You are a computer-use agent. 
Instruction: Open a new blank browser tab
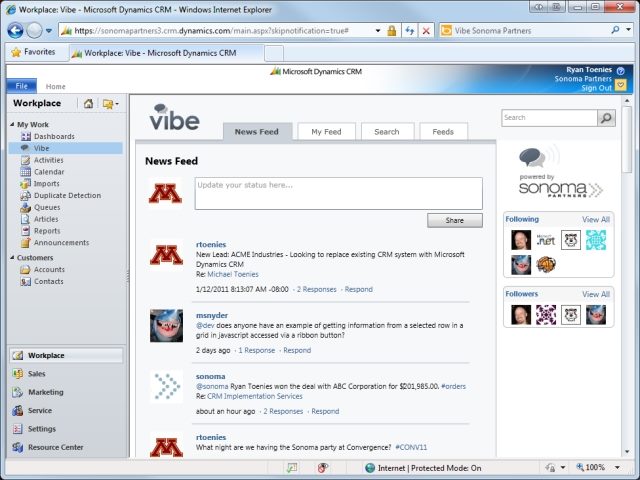pos(274,53)
